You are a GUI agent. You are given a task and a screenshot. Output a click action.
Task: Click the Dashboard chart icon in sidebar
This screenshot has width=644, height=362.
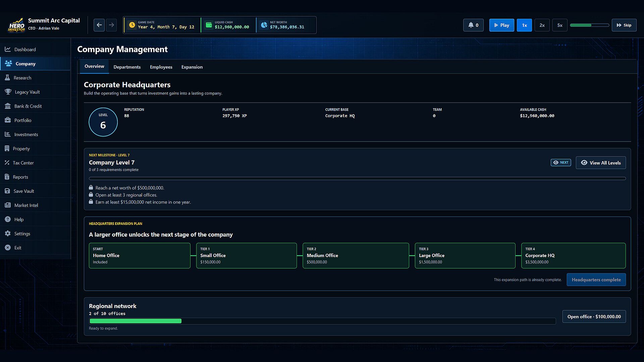(x=7, y=49)
